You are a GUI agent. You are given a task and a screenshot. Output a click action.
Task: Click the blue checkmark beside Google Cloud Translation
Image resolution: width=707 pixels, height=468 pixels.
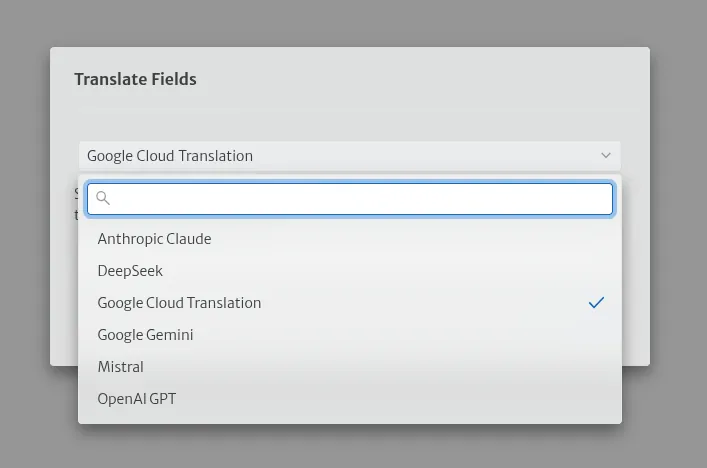point(596,303)
